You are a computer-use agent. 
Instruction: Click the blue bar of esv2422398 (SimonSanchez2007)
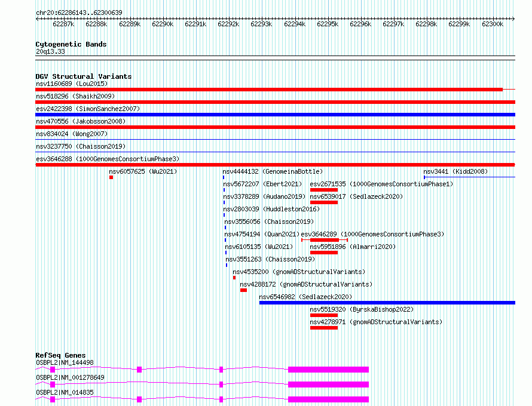coord(275,115)
